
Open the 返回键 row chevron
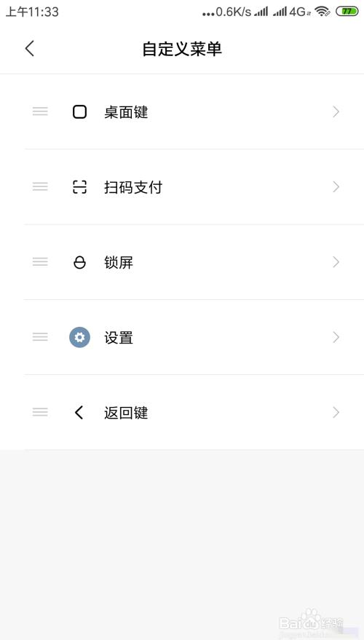[x=336, y=412]
